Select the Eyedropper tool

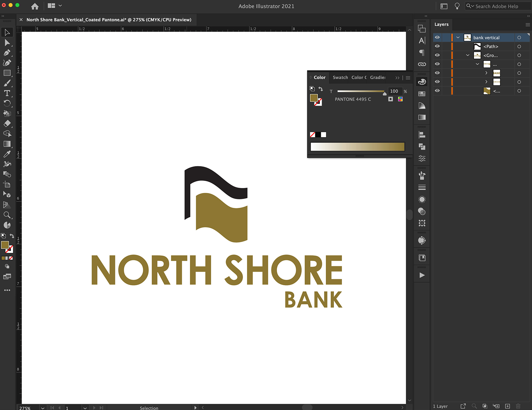coord(7,154)
